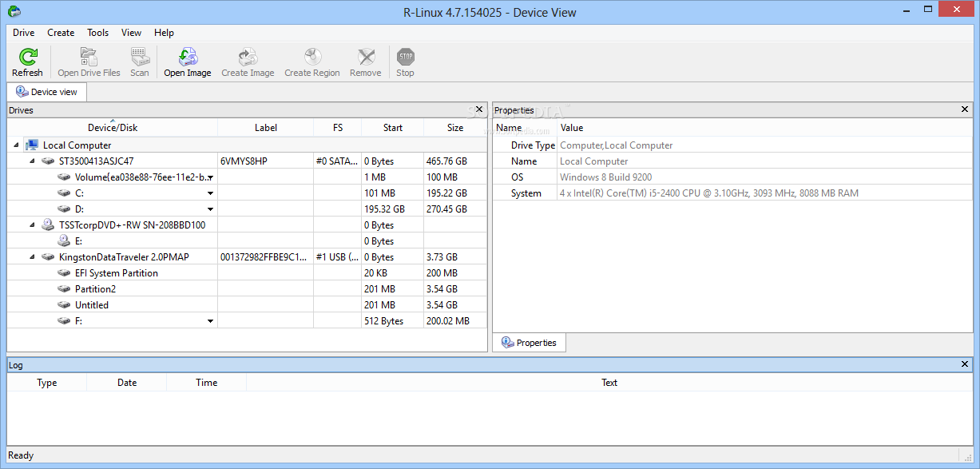The height and width of the screenshot is (469, 980).
Task: Click the Remove toolbar icon
Action: (366, 57)
